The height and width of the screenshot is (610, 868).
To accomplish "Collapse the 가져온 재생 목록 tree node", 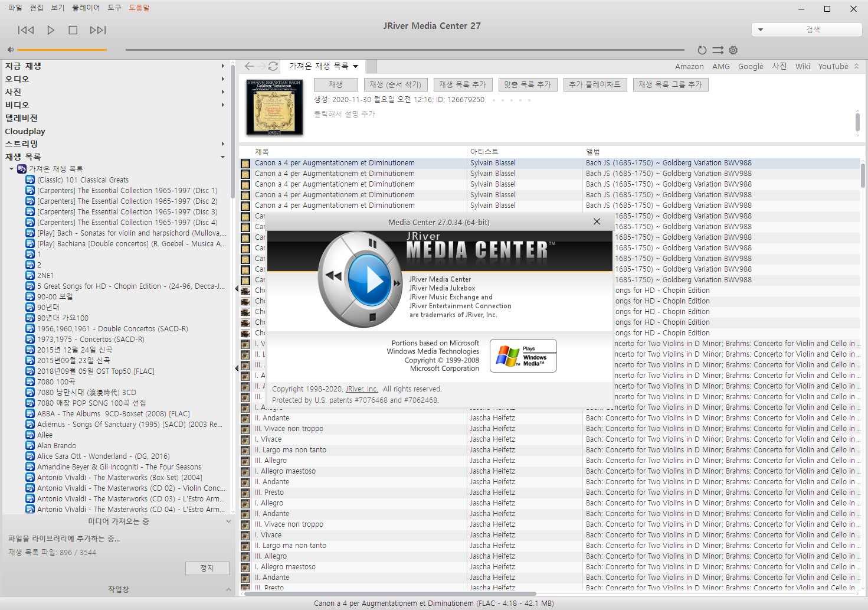I will point(11,169).
